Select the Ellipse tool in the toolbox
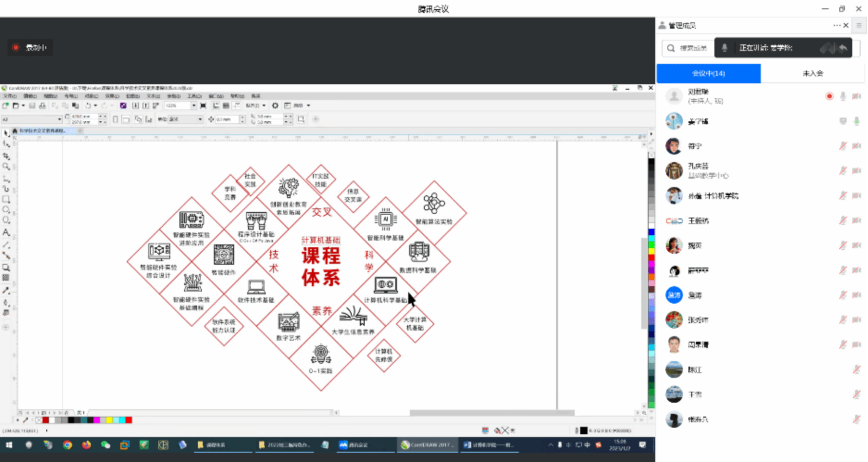This screenshot has width=868, height=462. point(6,210)
